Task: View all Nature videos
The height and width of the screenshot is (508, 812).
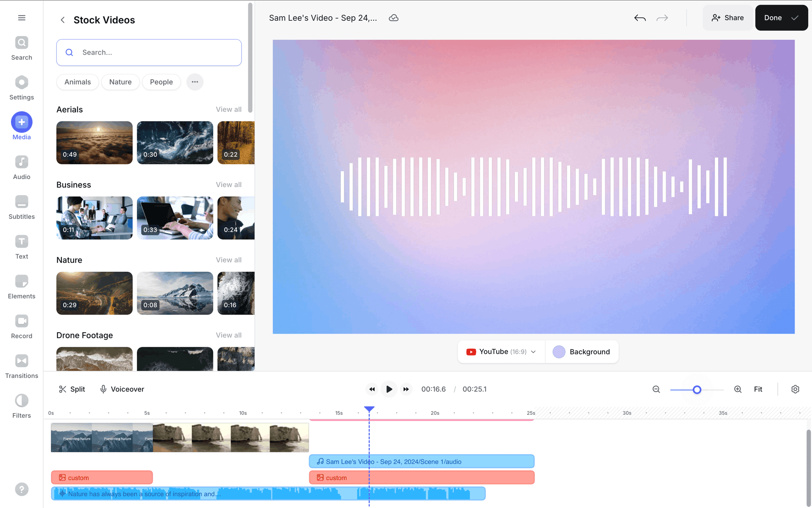Action: point(229,260)
